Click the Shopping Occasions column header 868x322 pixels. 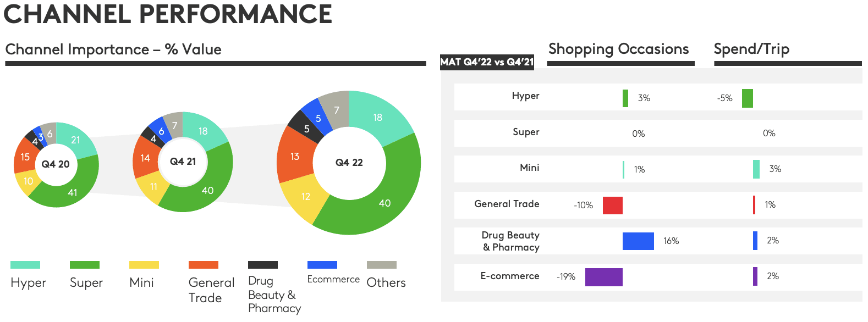click(x=619, y=49)
